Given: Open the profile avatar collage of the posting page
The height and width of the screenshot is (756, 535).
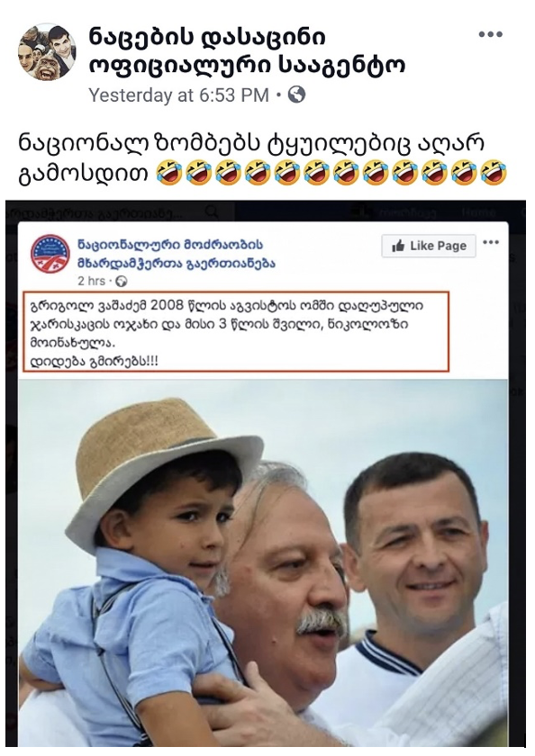Looking at the screenshot, I should coord(47,51).
